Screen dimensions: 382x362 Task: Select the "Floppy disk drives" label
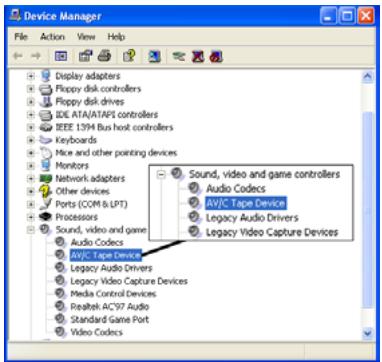click(x=89, y=102)
